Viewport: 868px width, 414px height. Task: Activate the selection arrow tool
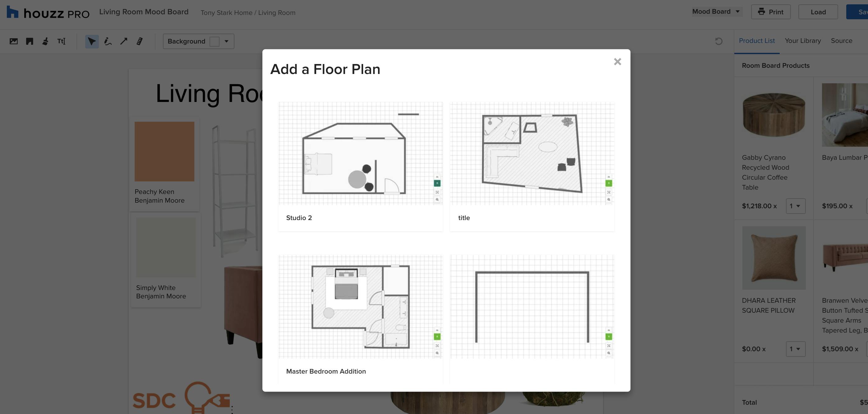(92, 41)
